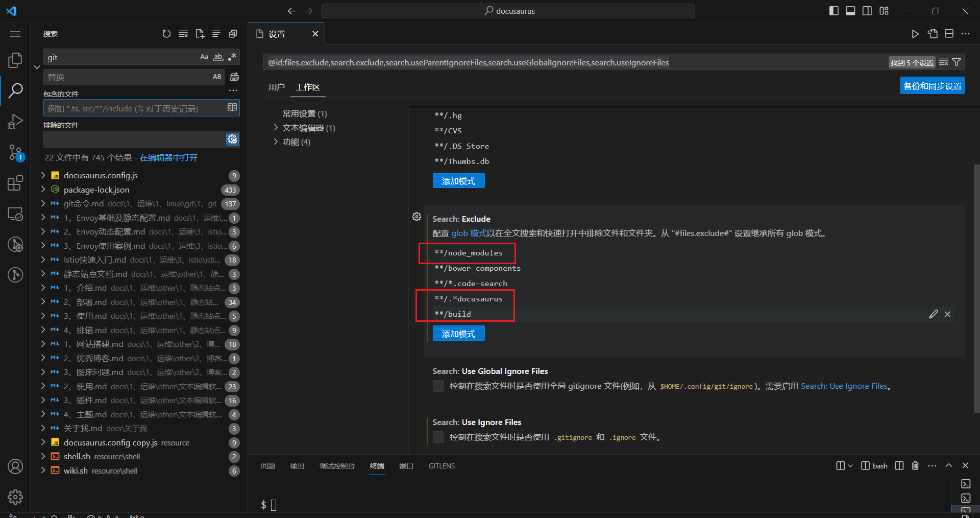The width and height of the screenshot is (980, 518).
Task: Open the Extensions view
Action: point(15,183)
